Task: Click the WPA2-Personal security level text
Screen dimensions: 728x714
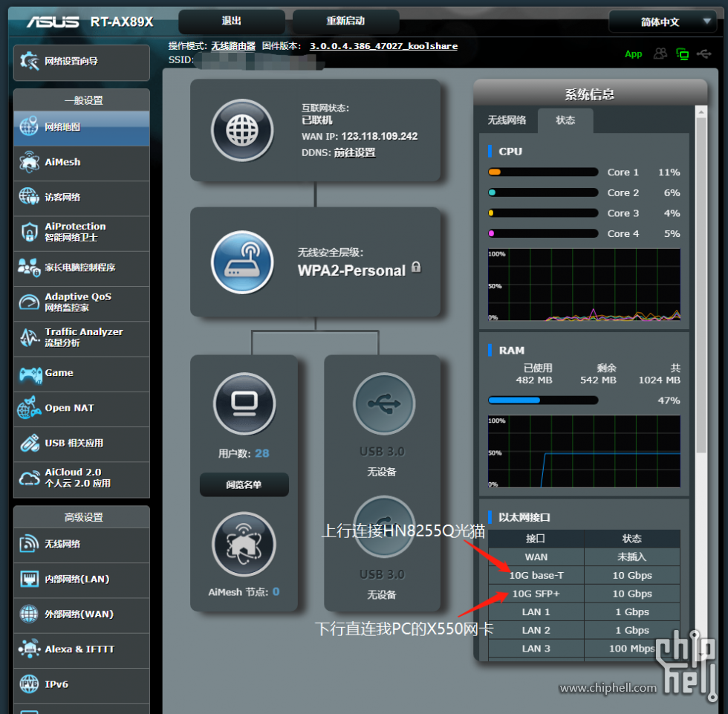Action: [x=351, y=270]
